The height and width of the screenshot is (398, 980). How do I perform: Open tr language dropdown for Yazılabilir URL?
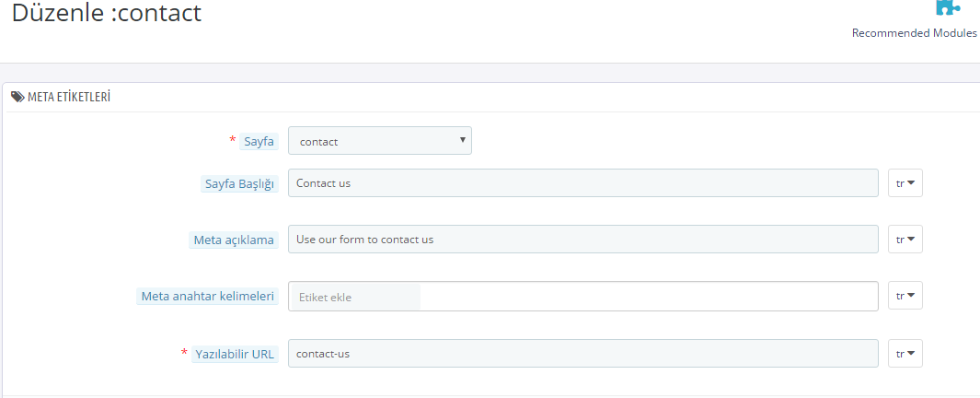tap(905, 354)
